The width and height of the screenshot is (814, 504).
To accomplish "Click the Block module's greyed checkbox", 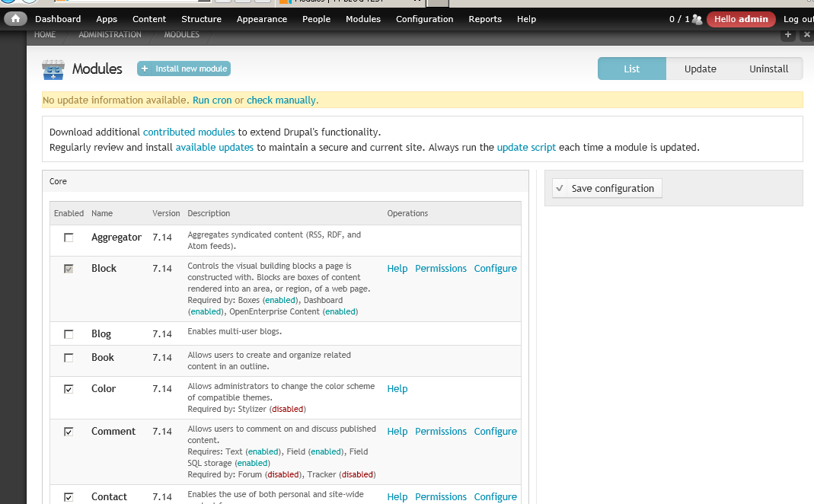I will [69, 268].
